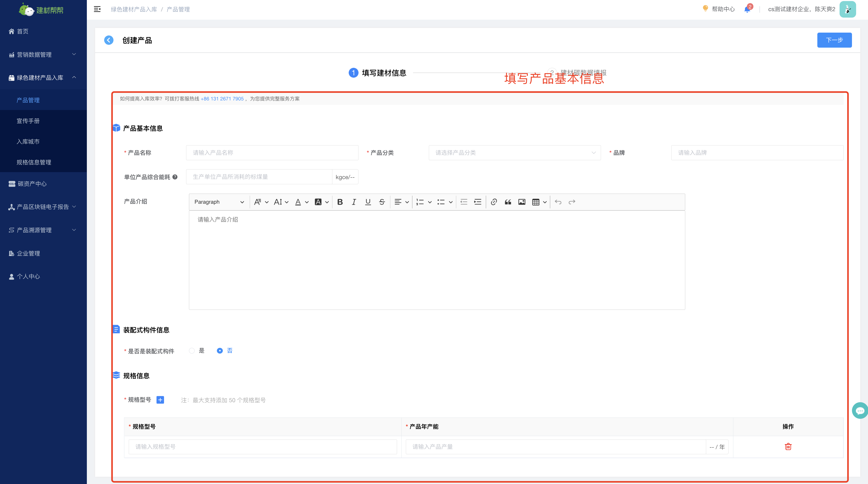Delete the spec row with trash icon

coord(788,446)
